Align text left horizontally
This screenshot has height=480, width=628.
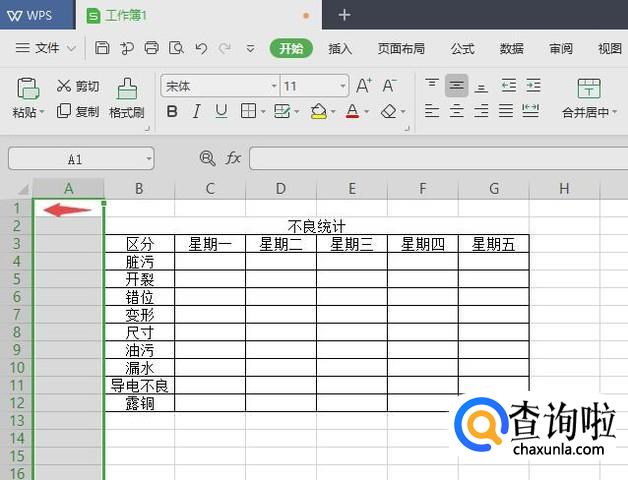432,111
